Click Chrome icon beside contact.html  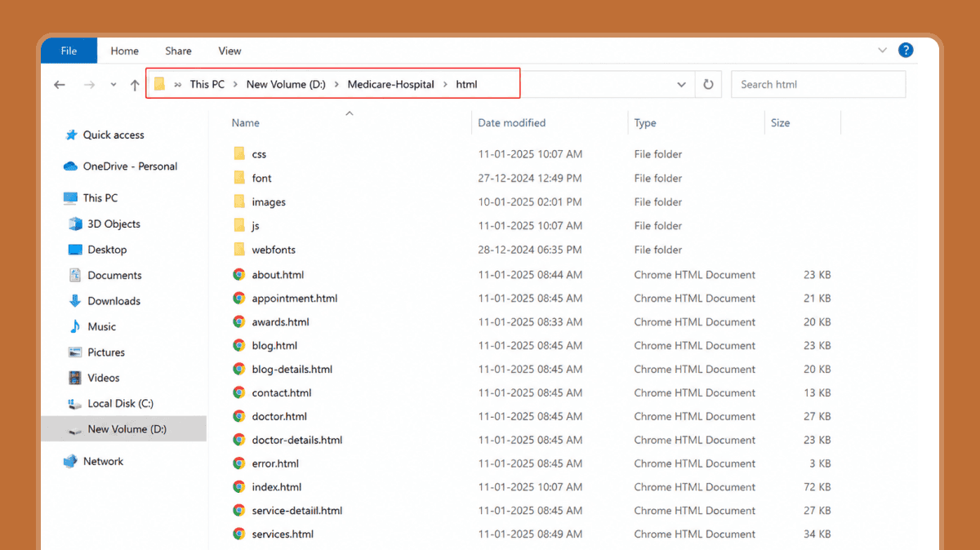(239, 393)
